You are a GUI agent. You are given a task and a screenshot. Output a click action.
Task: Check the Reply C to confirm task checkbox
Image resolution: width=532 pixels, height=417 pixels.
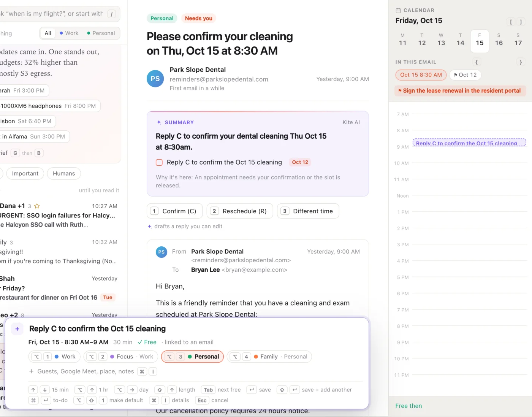159,162
